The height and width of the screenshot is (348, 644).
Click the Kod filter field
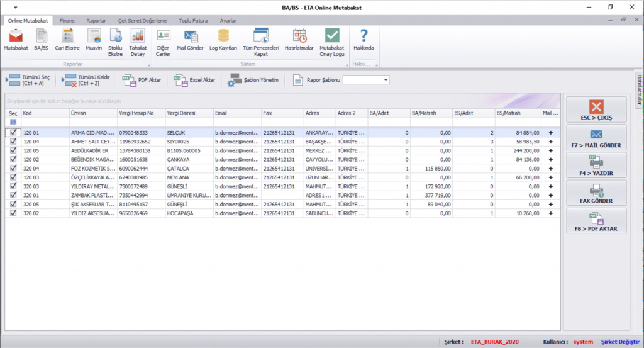click(x=45, y=123)
